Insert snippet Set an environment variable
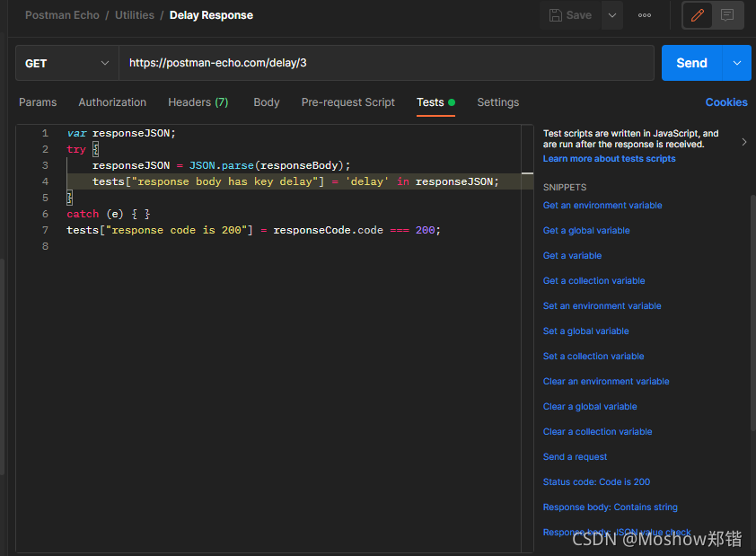 602,305
